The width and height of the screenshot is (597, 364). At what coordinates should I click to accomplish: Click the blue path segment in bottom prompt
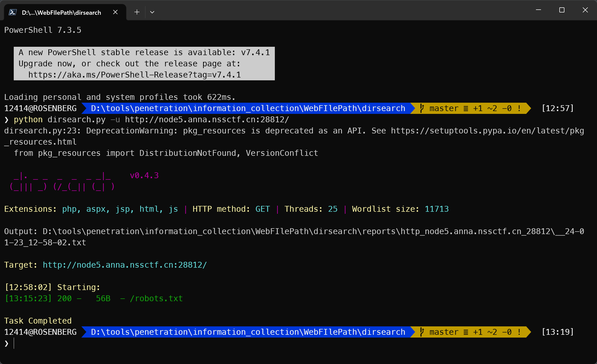pos(248,332)
